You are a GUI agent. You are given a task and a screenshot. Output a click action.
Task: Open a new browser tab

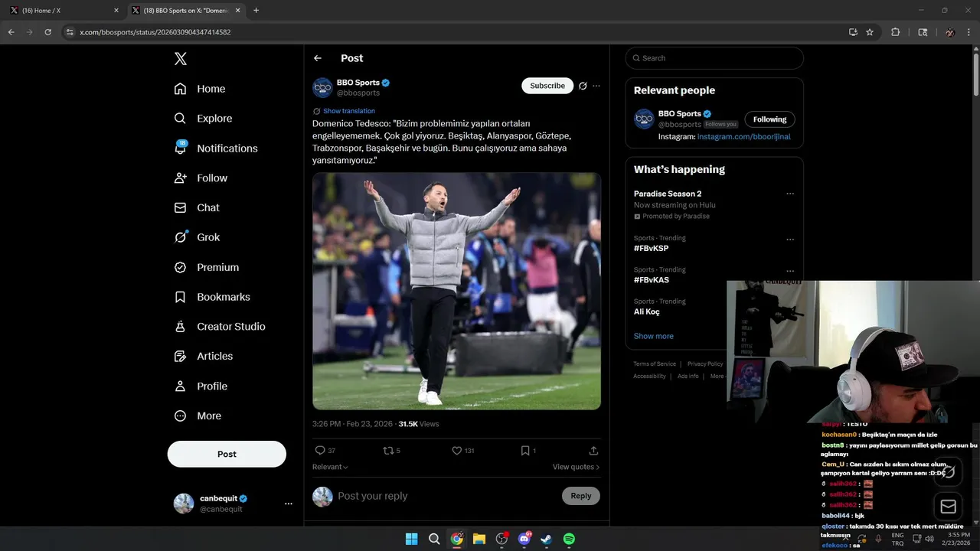[x=256, y=11]
